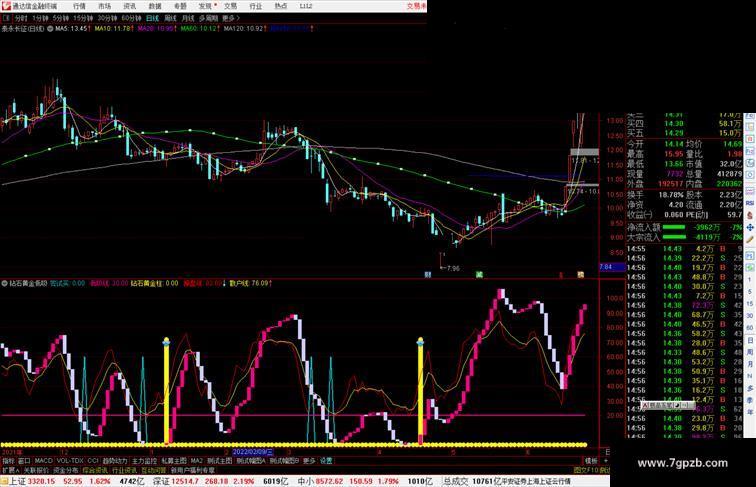Select the 日线 daily period
Screen dimensions: 756x487
tap(152, 18)
